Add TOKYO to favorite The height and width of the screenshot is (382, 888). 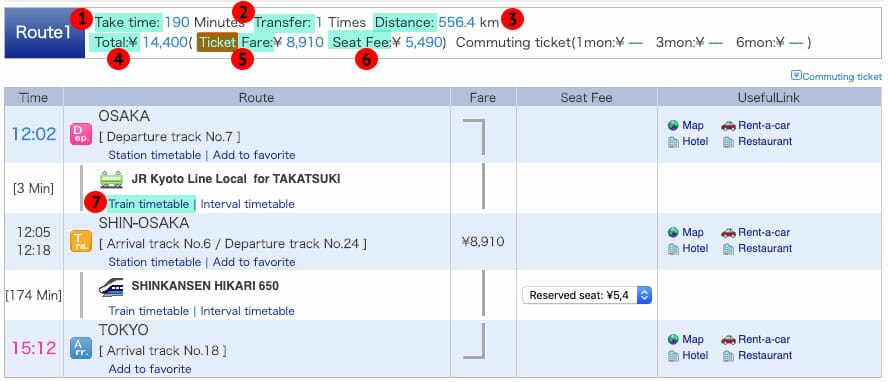[x=150, y=369]
